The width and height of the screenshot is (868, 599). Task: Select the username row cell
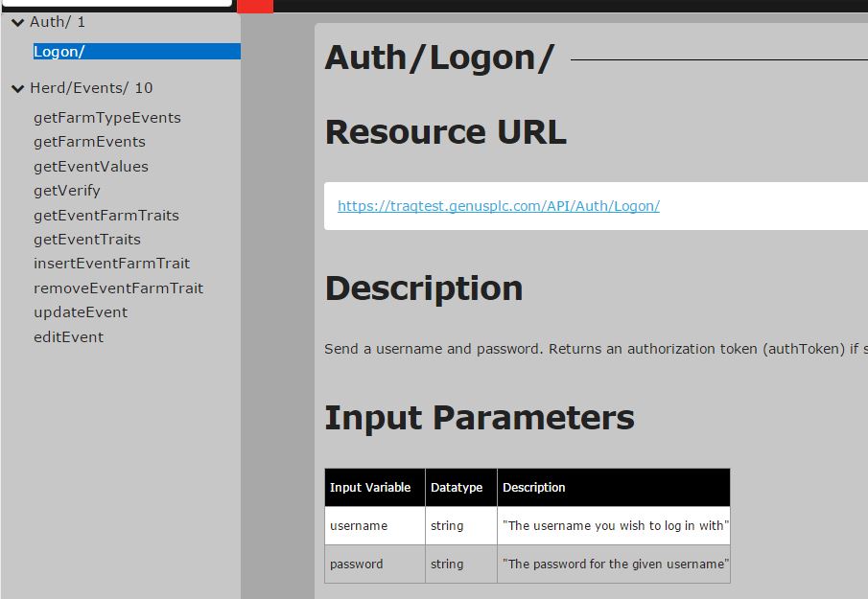tap(359, 526)
